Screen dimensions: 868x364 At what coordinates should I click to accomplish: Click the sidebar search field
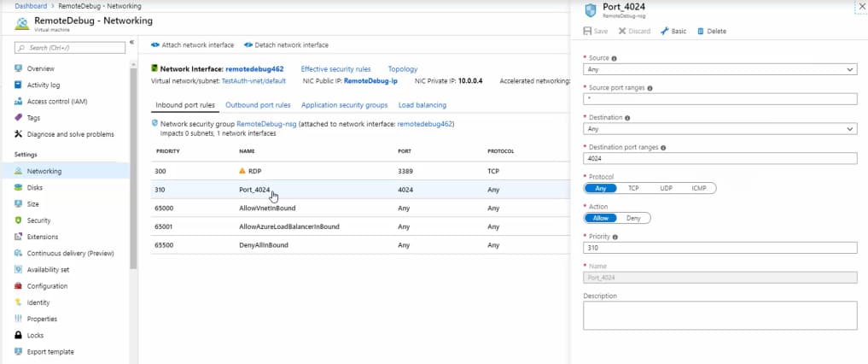(70, 48)
